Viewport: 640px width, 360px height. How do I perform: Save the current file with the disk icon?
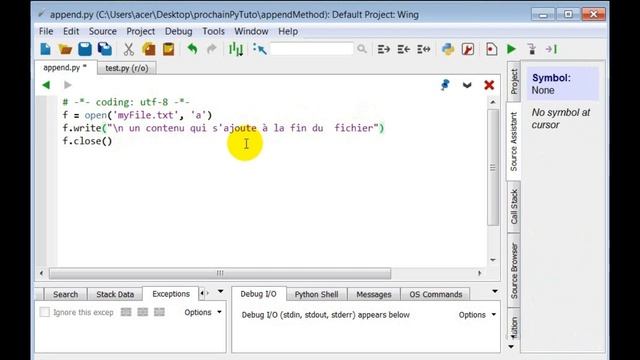click(x=85, y=49)
